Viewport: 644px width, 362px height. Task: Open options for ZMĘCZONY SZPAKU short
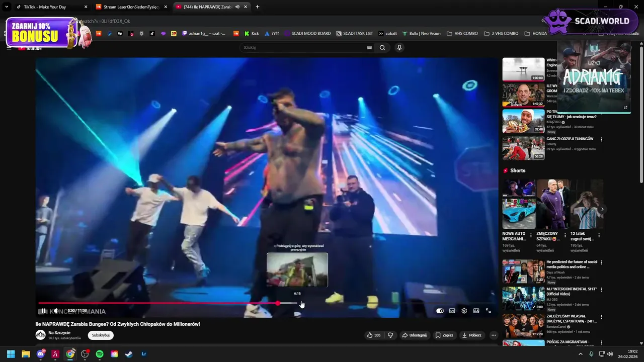click(x=566, y=235)
